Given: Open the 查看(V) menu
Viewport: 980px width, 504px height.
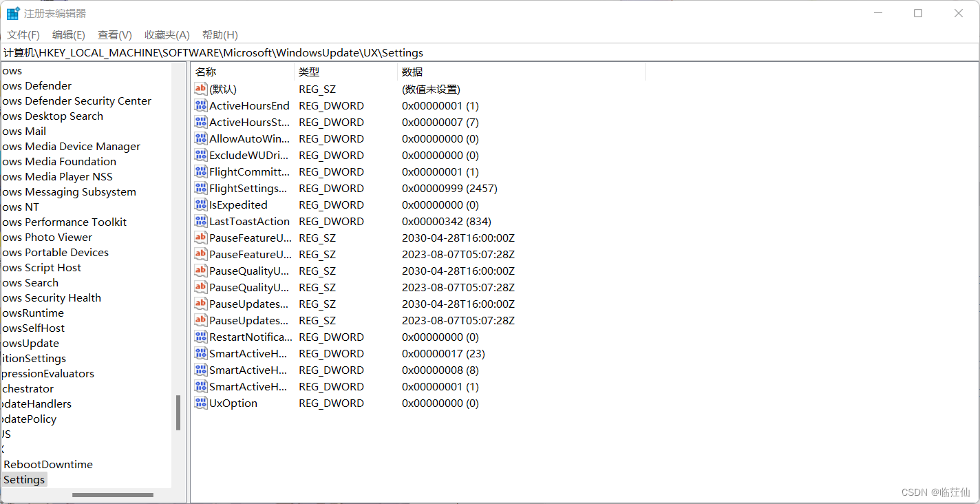Looking at the screenshot, I should point(115,34).
